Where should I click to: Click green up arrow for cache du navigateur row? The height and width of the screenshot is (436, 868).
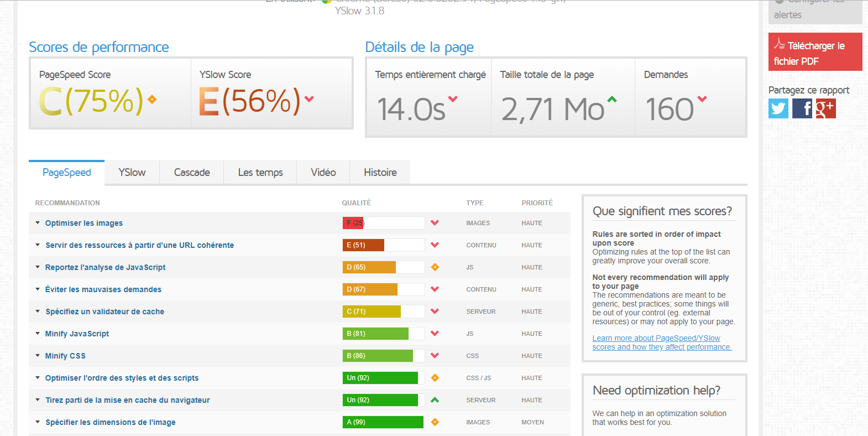pos(435,400)
